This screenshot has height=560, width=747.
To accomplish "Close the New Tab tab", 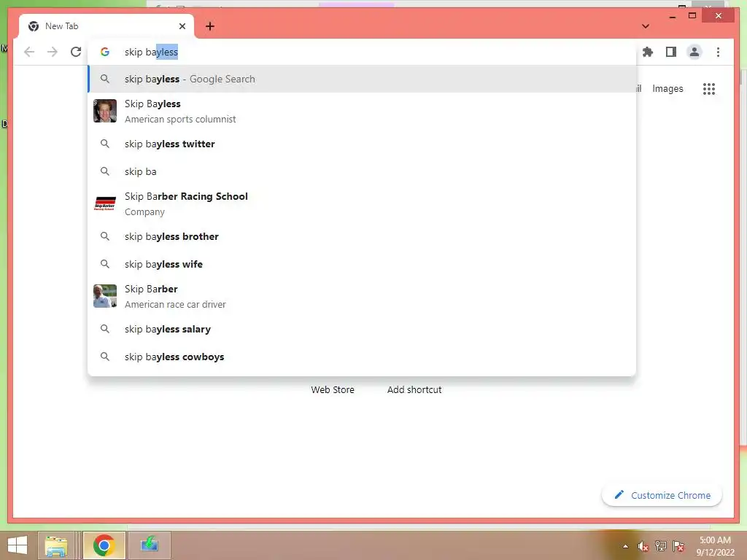I will click(182, 26).
